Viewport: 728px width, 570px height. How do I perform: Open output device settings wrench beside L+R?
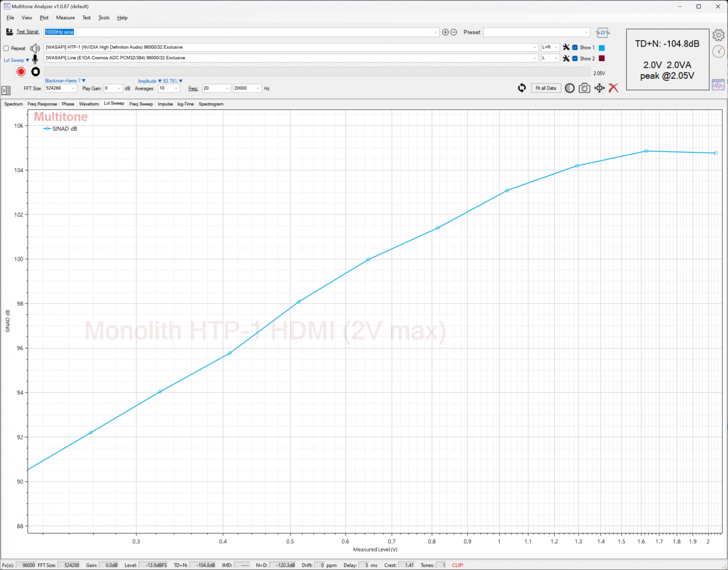pyautogui.click(x=566, y=48)
